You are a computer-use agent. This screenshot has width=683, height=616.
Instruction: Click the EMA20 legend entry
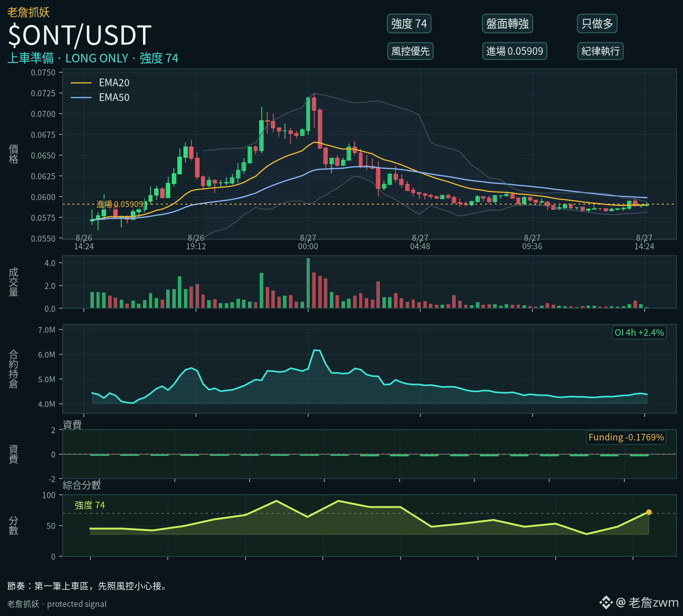[x=101, y=83]
